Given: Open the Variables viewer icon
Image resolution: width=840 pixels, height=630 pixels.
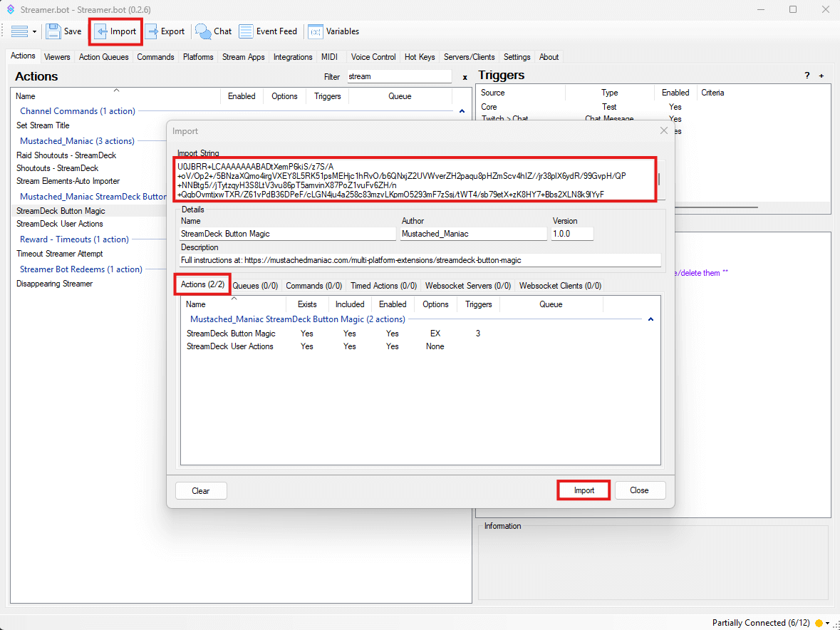Looking at the screenshot, I should [x=316, y=31].
